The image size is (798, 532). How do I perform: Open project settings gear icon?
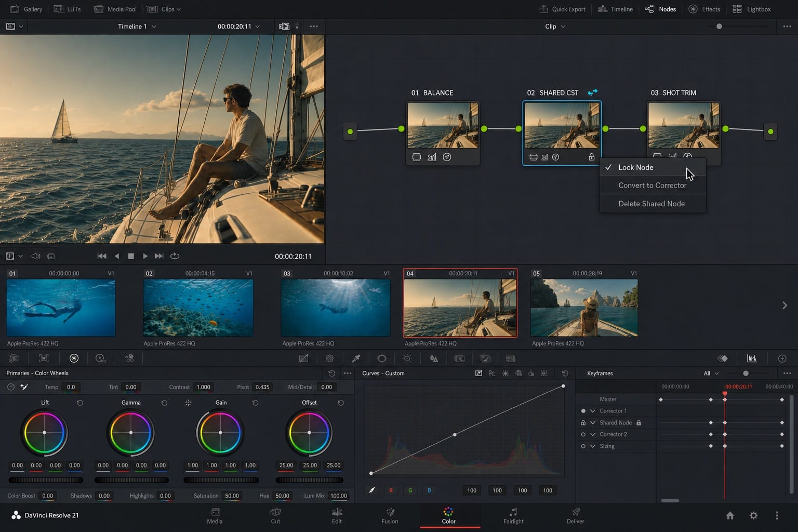pos(753,515)
